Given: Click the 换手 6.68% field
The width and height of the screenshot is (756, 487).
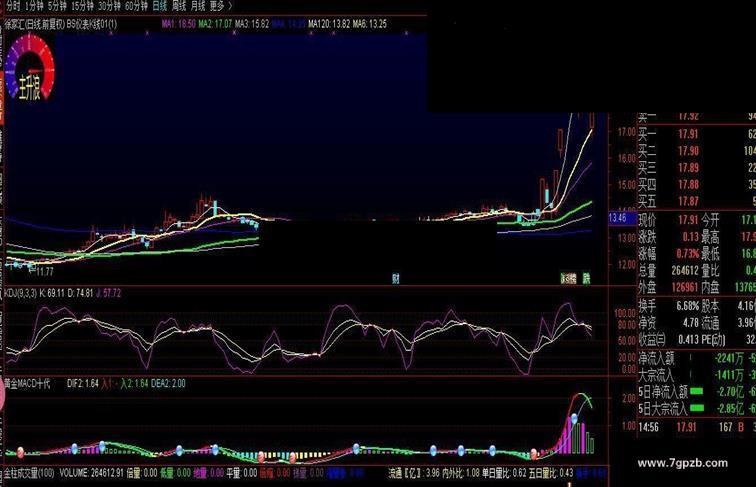Looking at the screenshot, I should click(668, 306).
